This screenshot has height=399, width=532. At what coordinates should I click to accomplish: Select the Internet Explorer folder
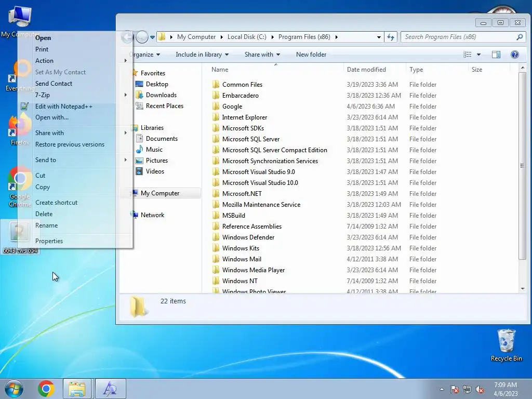[245, 117]
